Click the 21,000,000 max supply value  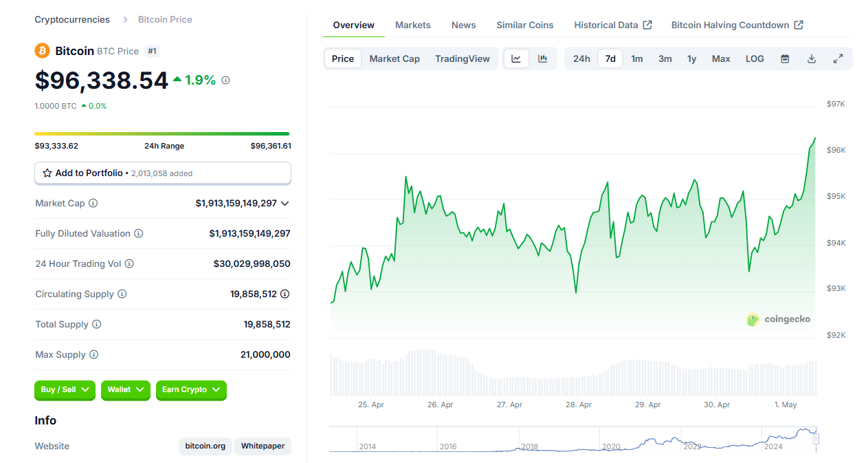(265, 355)
